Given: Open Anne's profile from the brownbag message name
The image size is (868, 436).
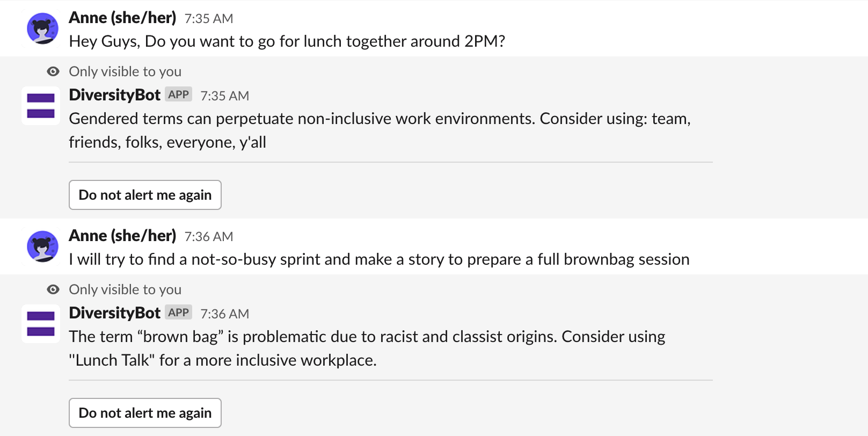Looking at the screenshot, I should pos(122,236).
